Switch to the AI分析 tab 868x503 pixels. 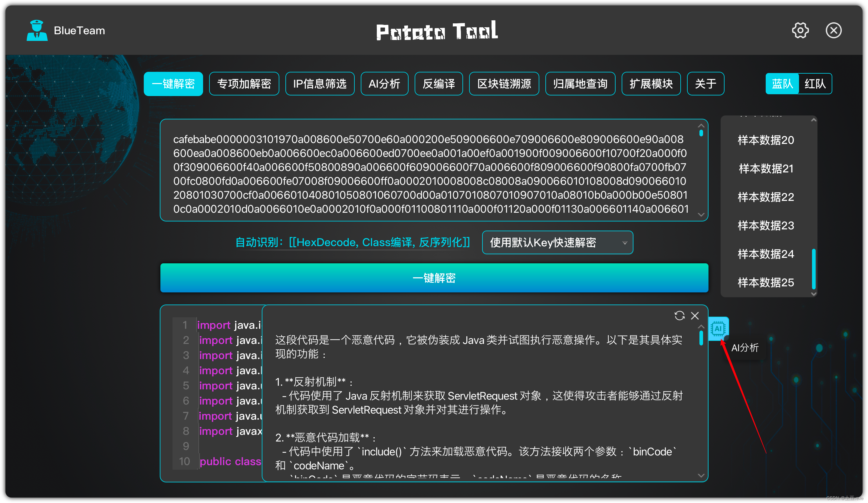[x=384, y=84]
